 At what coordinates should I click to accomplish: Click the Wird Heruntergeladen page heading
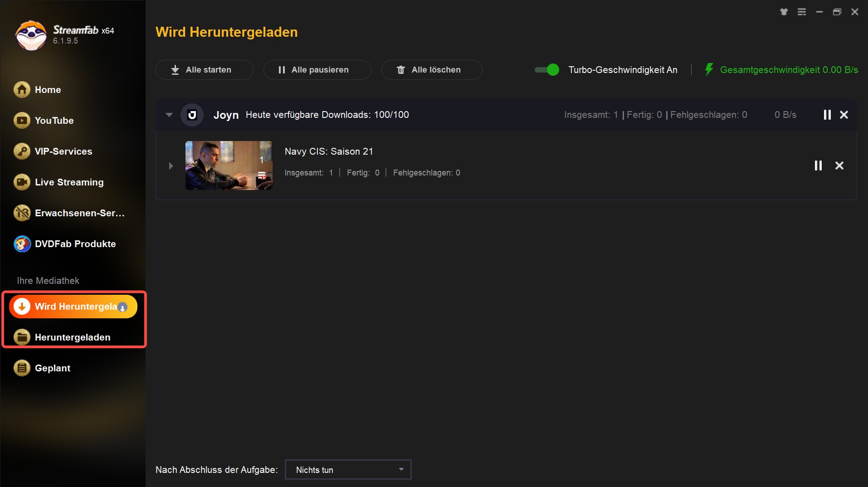226,32
